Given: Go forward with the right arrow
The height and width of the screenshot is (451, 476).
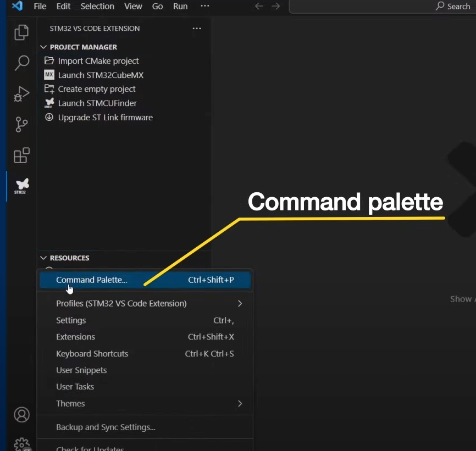Looking at the screenshot, I should tap(275, 6).
